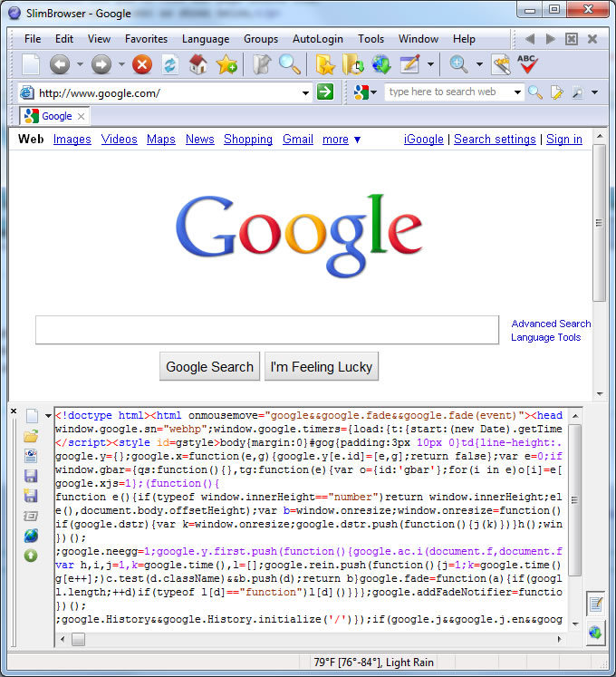The image size is (616, 677).
Task: Open the form filler dropdown arrow
Action: (x=430, y=64)
